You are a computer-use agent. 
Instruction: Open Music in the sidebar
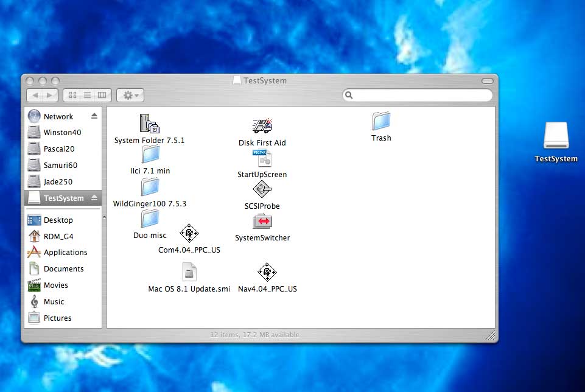(54, 302)
